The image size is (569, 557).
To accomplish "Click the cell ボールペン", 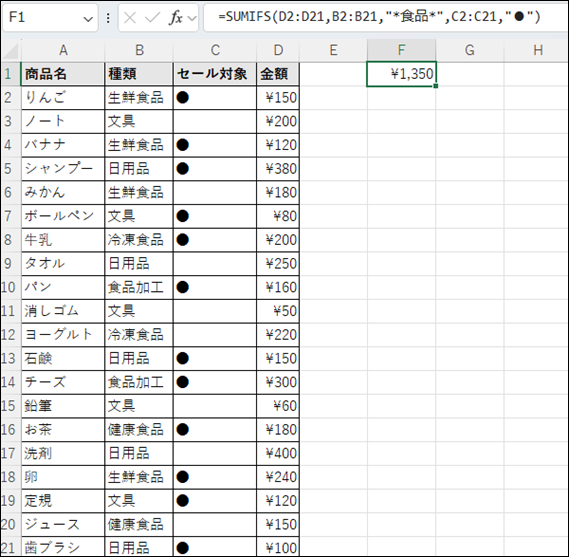I will pyautogui.click(x=63, y=216).
